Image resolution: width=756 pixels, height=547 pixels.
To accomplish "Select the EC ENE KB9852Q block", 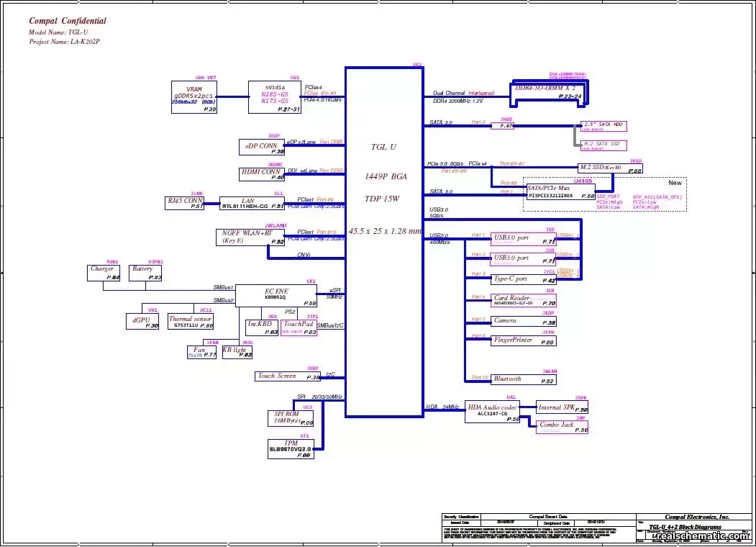I will click(x=276, y=294).
